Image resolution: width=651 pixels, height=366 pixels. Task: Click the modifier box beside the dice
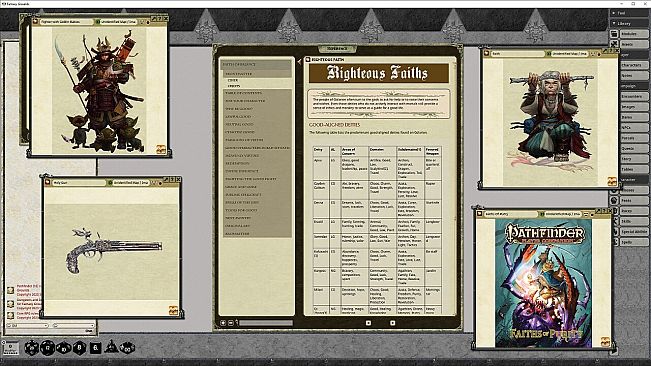[11, 348]
